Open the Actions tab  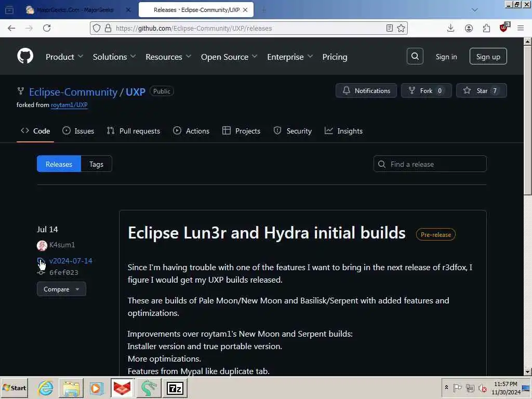[191, 131]
